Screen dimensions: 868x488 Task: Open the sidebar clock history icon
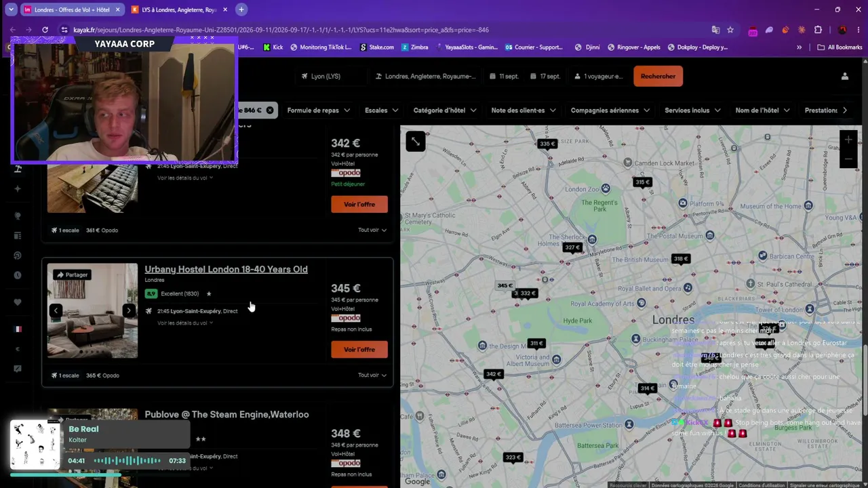click(18, 276)
